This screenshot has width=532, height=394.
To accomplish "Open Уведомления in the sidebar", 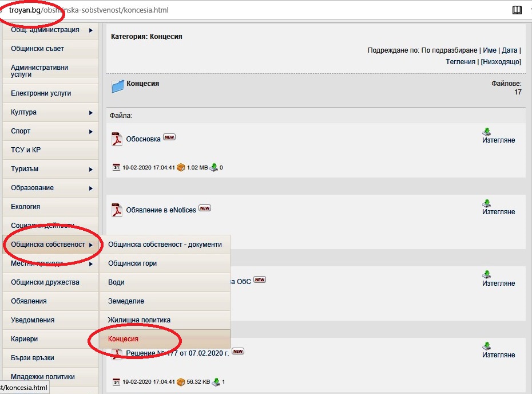I will [x=50, y=320].
